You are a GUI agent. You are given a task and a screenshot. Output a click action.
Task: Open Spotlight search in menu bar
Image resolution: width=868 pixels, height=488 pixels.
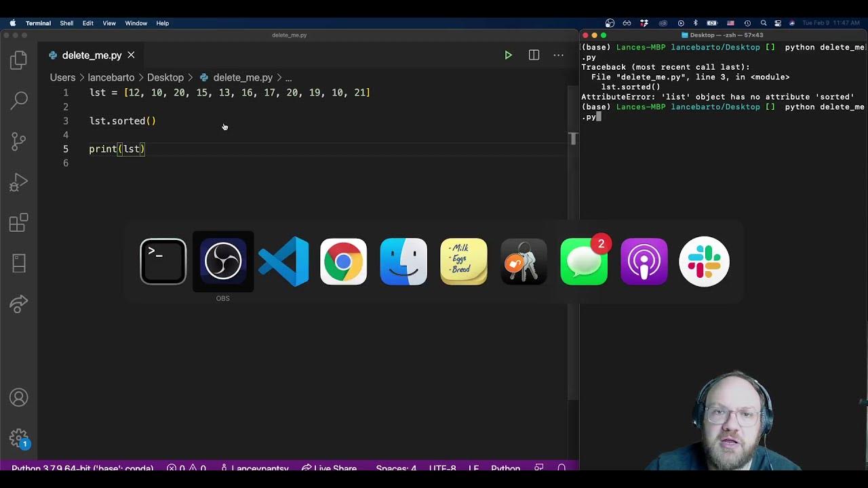pos(764,23)
